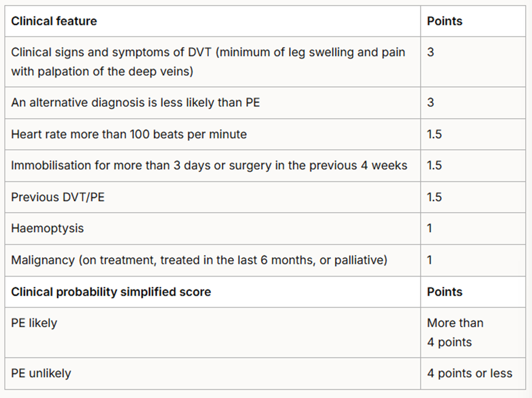Image resolution: width=532 pixels, height=398 pixels.
Task: Select the 'Malignancy' clinical feature row
Action: 199,260
